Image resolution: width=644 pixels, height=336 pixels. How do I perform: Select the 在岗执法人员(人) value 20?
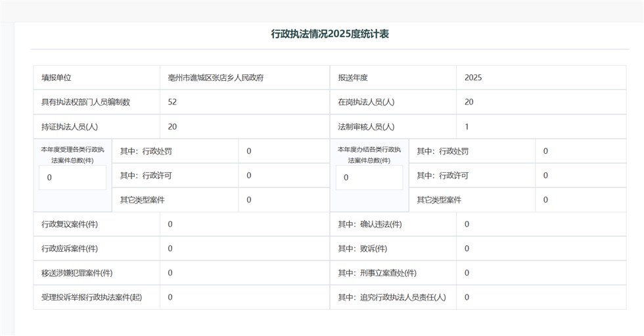(x=469, y=102)
